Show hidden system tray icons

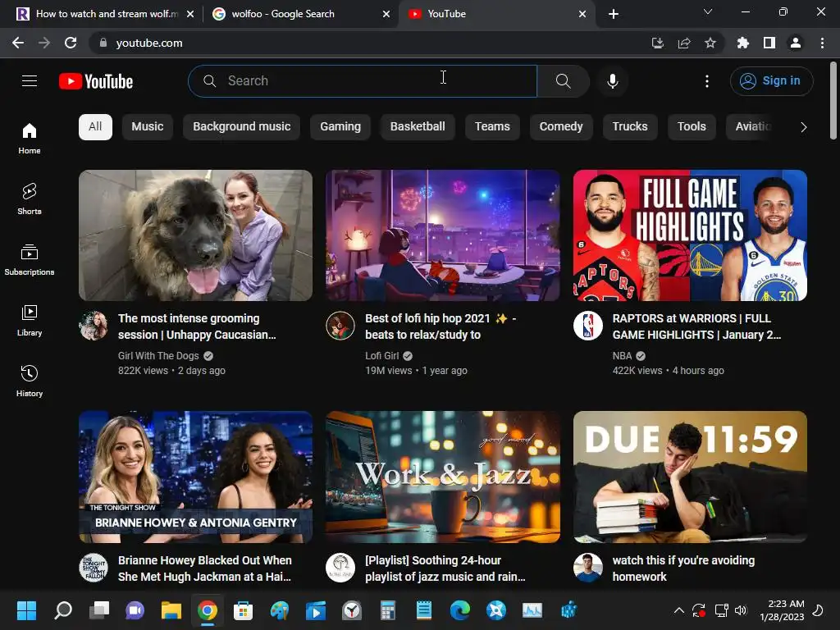pos(678,610)
